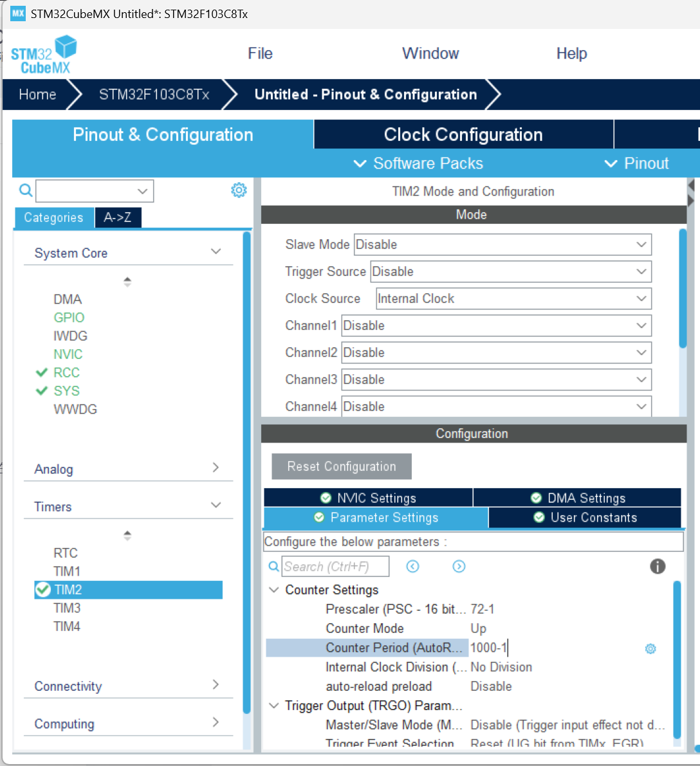Click the gear icon beside Counter Period
Viewport: 700px width, 766px height.
650,649
